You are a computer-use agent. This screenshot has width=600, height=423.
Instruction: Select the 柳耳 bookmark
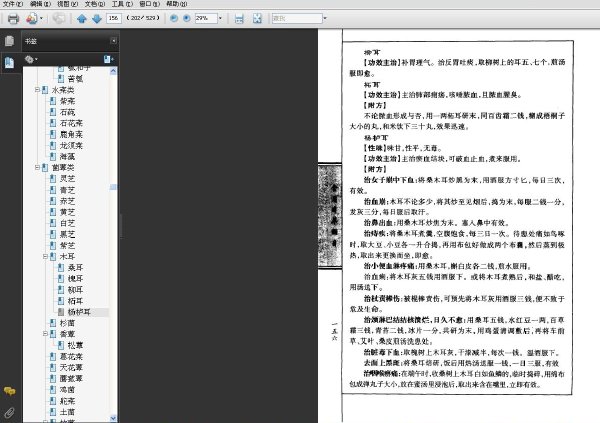coord(75,290)
